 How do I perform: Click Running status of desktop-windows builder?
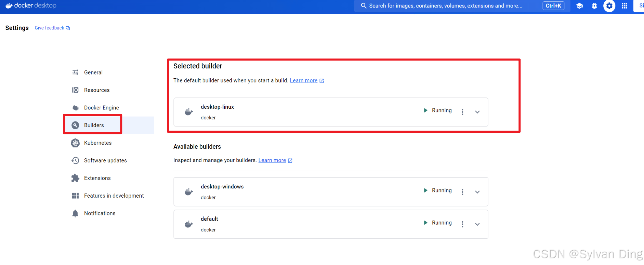[438, 190]
